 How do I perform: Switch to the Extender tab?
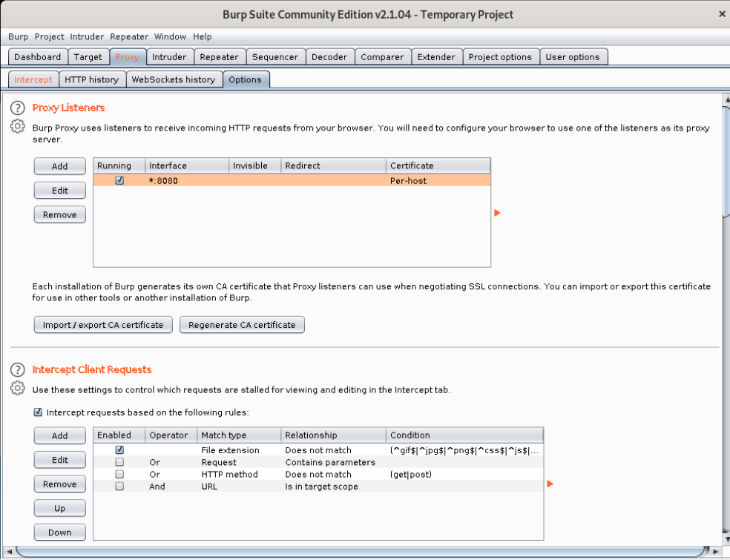pos(436,57)
